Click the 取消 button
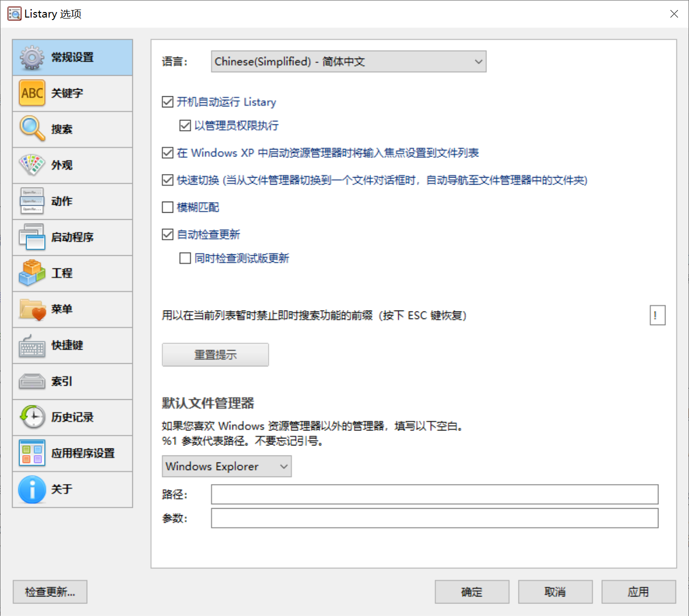The height and width of the screenshot is (616, 689). [x=555, y=592]
